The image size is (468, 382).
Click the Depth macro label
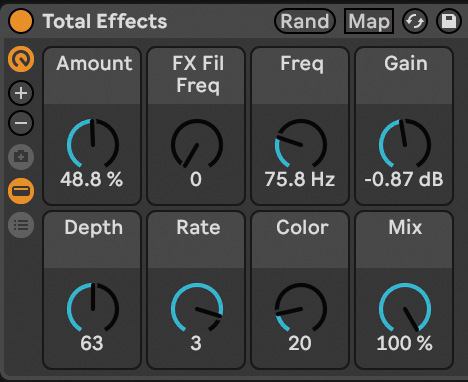[94, 228]
